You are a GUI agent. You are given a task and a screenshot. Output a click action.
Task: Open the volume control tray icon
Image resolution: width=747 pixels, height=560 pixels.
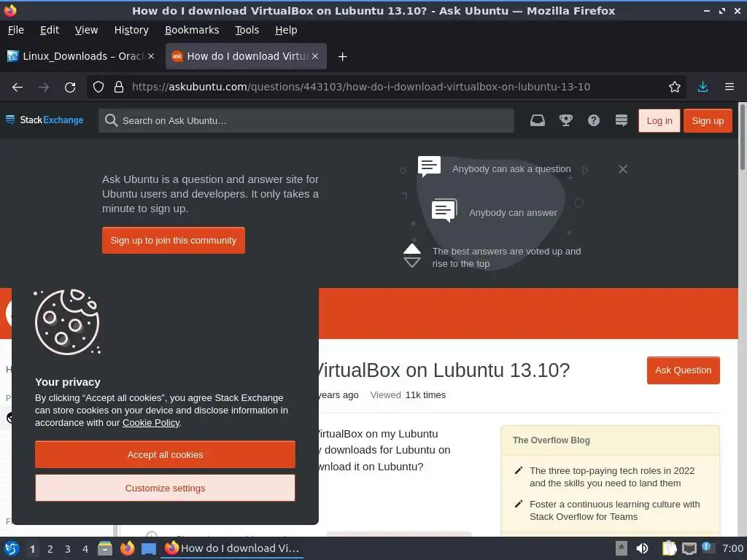[642, 548]
